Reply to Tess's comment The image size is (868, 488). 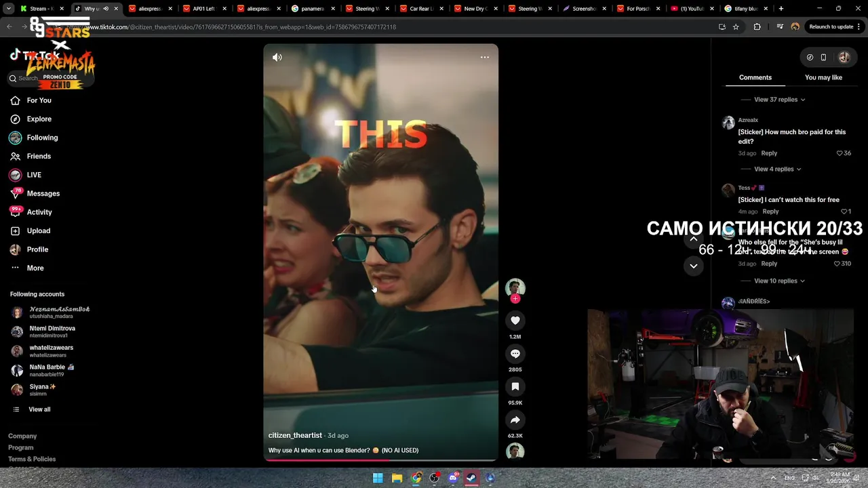(770, 211)
